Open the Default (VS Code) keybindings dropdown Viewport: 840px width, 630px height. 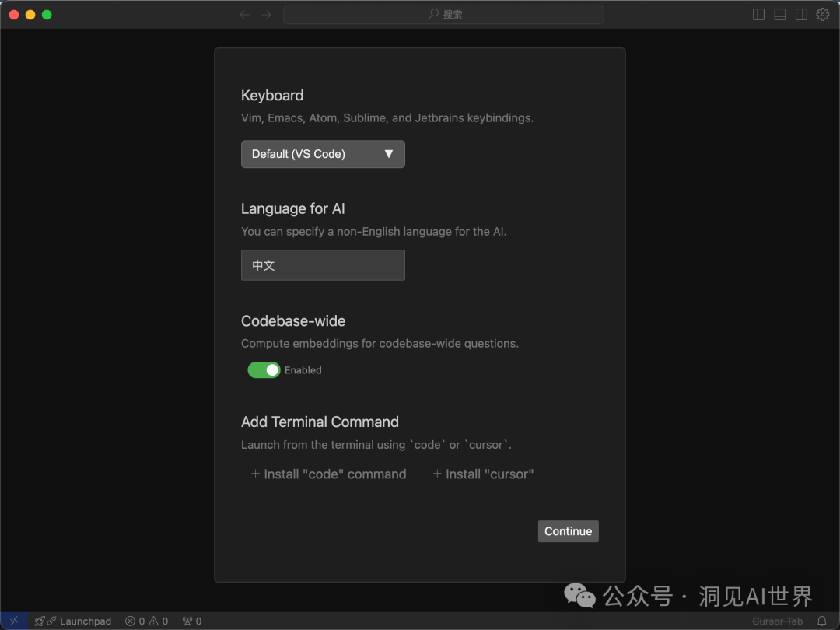tap(323, 154)
